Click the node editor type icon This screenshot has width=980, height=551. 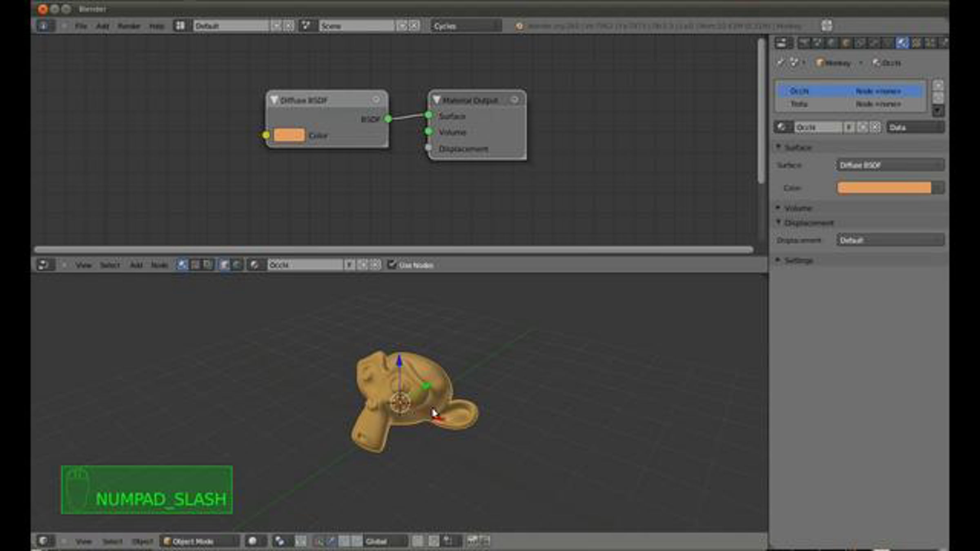click(x=43, y=265)
